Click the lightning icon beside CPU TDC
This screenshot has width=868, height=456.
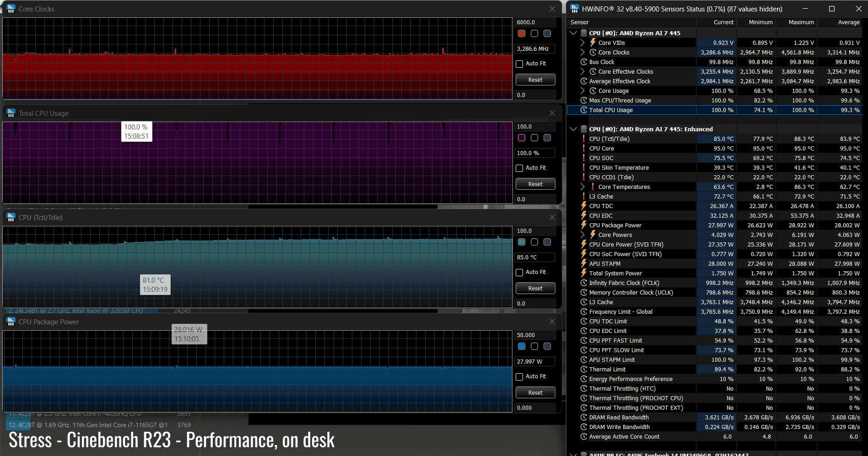[x=584, y=206]
